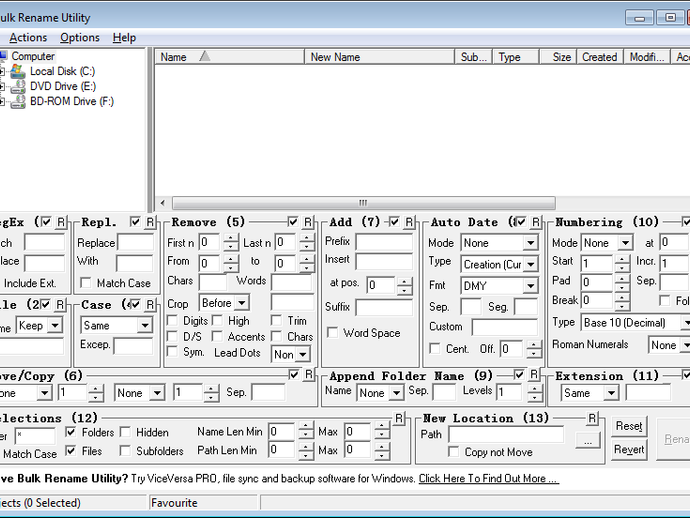Click the R reset button in Selections (12)
The height and width of the screenshot is (518, 690).
coord(399,418)
